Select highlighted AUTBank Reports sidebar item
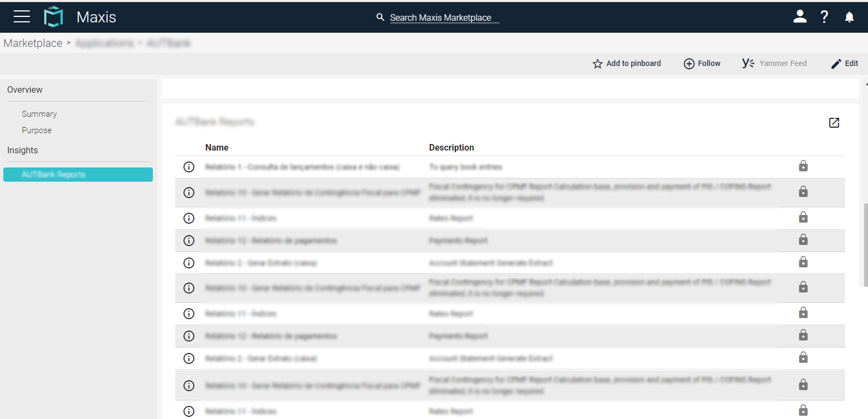Image resolution: width=868 pixels, height=419 pixels. (78, 175)
